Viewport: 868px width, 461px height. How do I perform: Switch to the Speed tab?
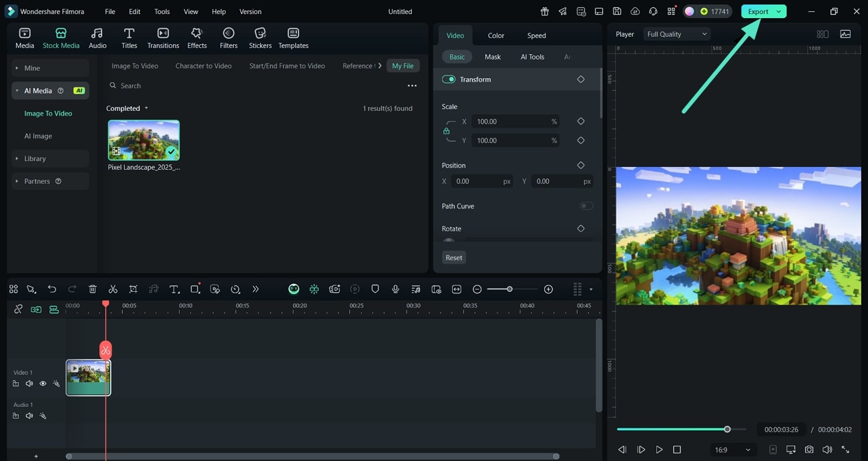(x=537, y=35)
